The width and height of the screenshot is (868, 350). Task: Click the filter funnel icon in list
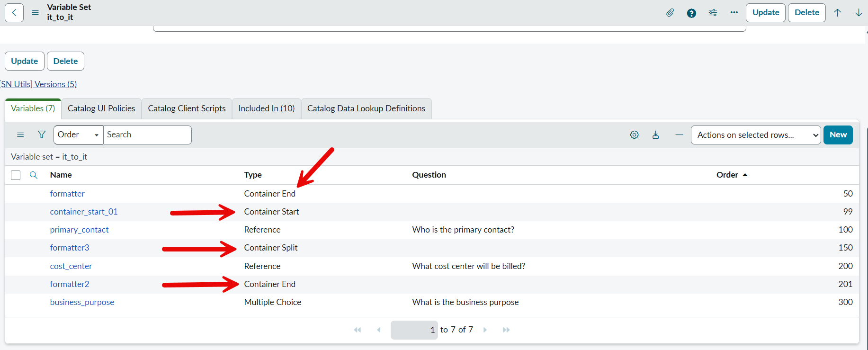point(42,135)
